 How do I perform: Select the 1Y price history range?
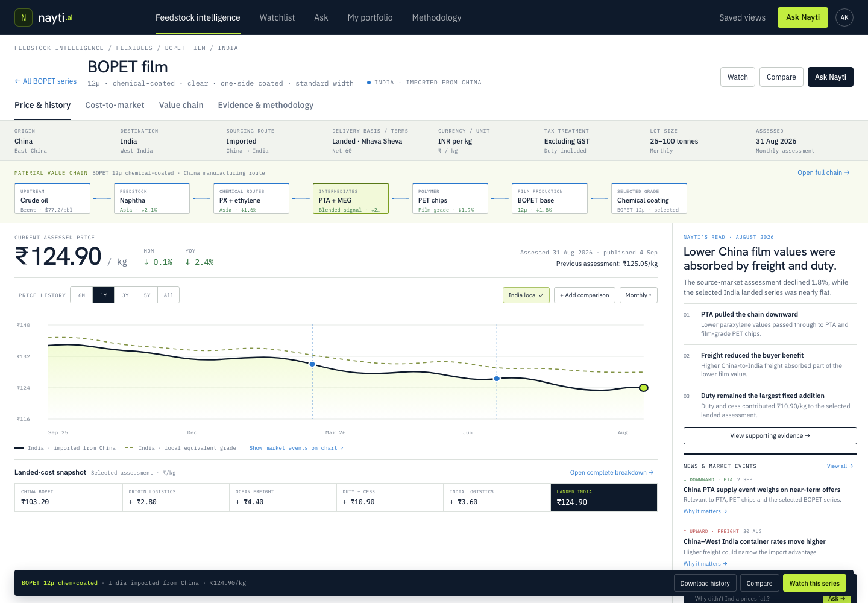click(x=104, y=295)
